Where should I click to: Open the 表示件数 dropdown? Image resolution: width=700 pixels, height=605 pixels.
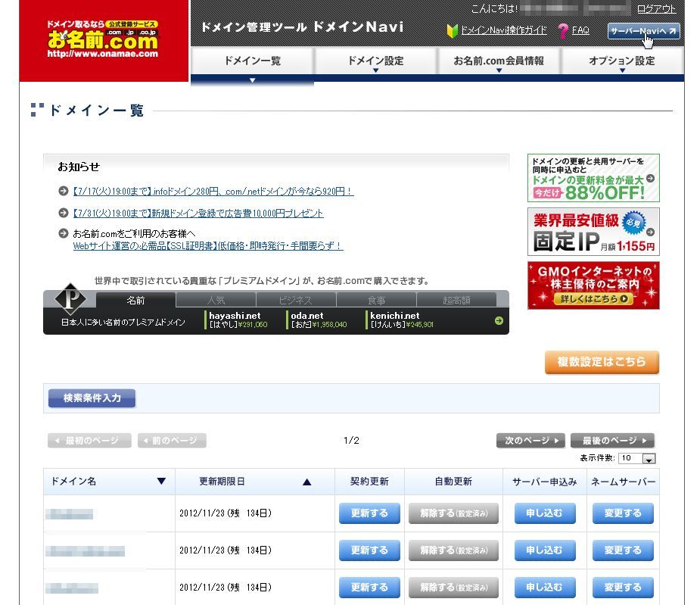636,458
